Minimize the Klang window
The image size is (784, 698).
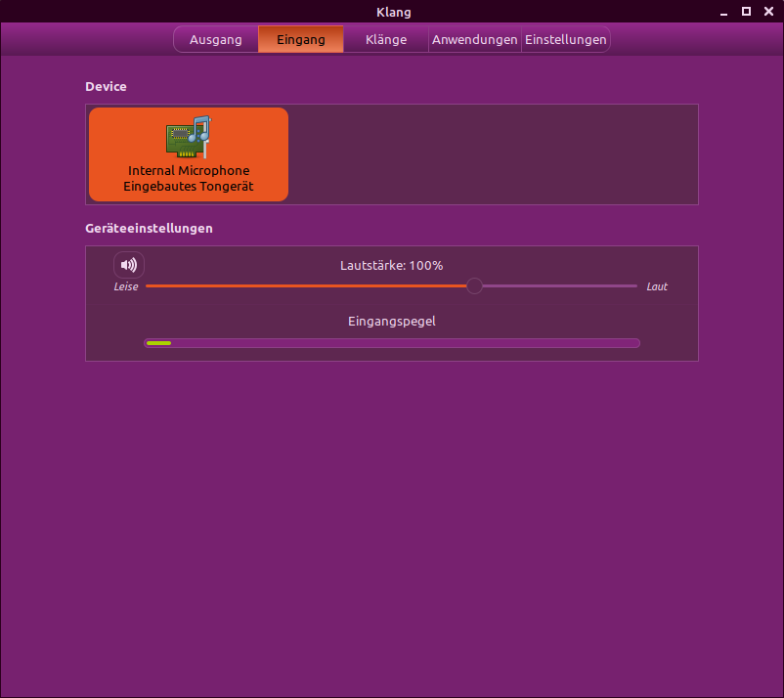(723, 12)
